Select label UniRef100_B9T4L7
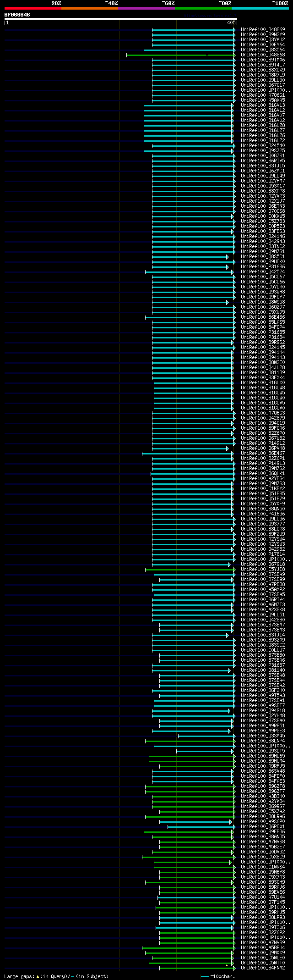The height and width of the screenshot is (980, 293). tap(263, 65)
